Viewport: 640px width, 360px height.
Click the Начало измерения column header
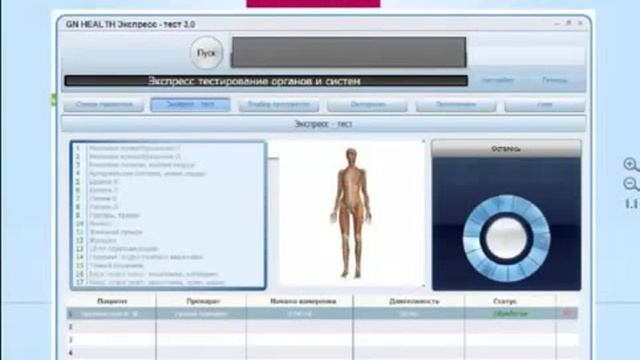pyautogui.click(x=303, y=301)
